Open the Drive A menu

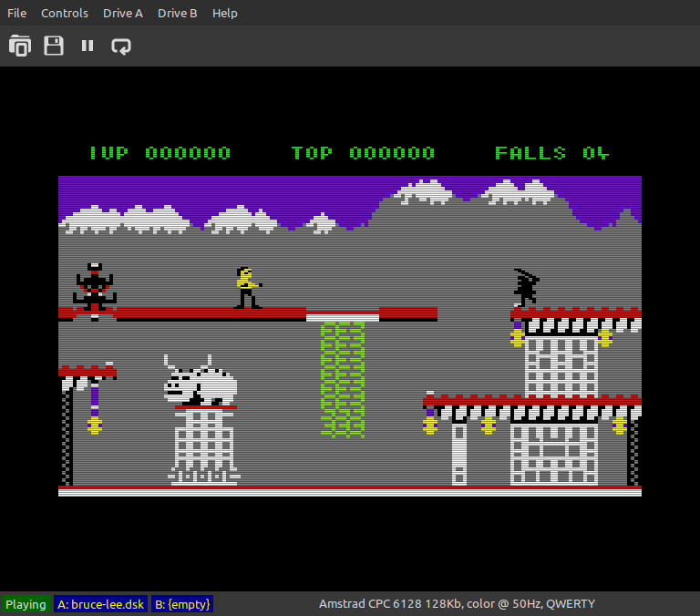123,14
